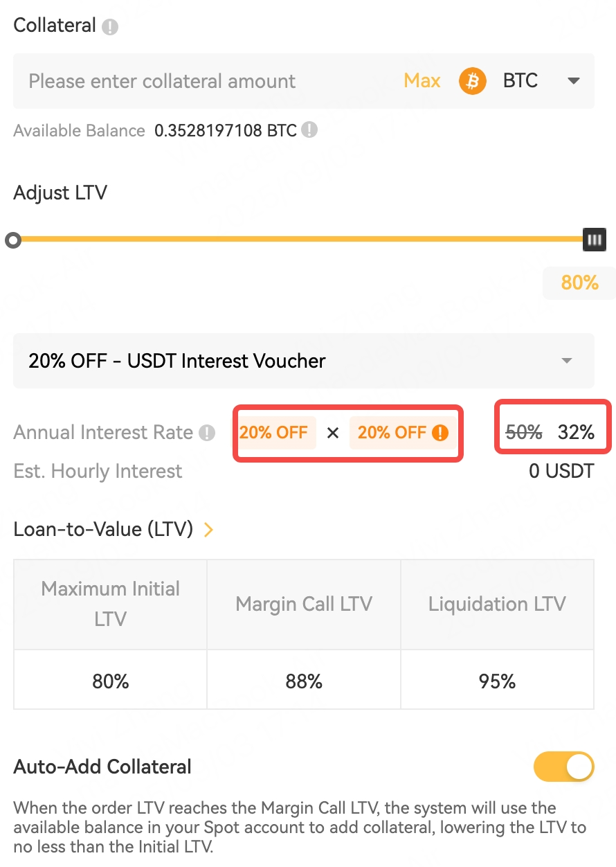The width and height of the screenshot is (616, 867).
Task: Select the Liquidation LTV column header
Action: coord(497,604)
